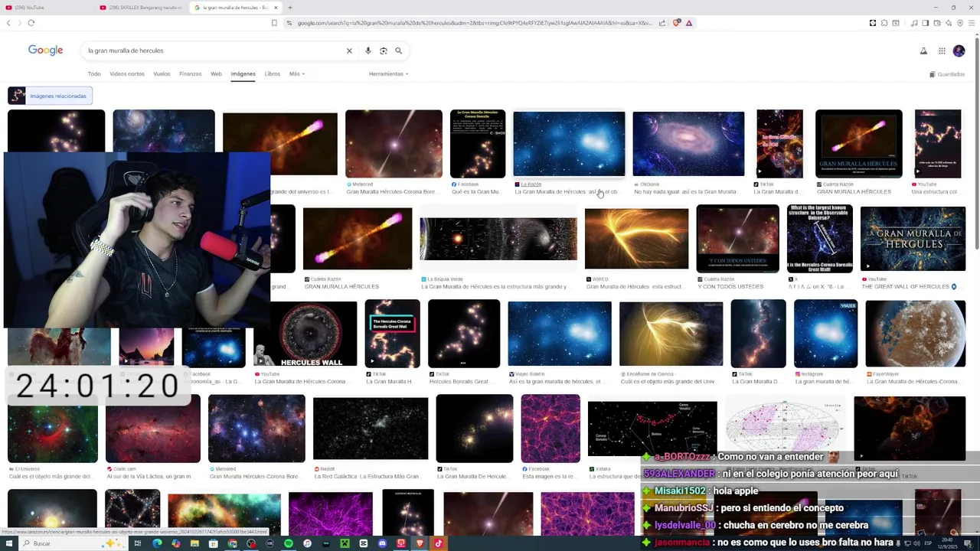Screen dimensions: 980x551
Task: Go back with browser back arrow
Action: click(x=8, y=23)
